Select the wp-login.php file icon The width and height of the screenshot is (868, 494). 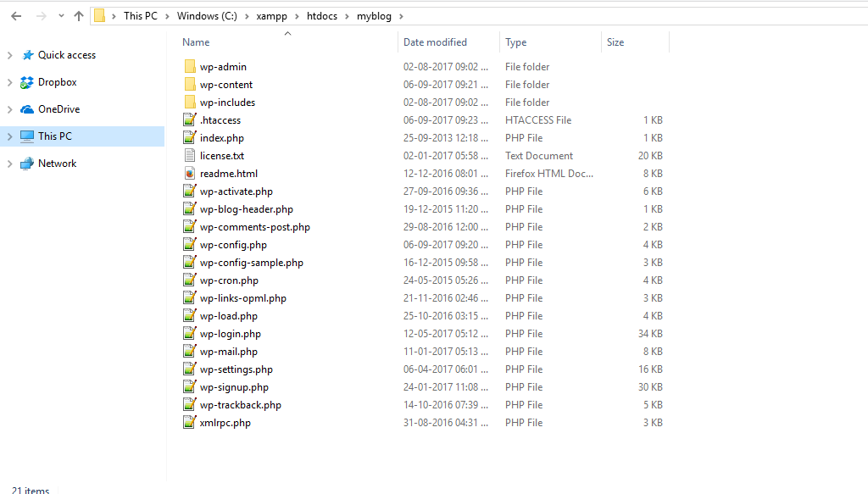(189, 333)
